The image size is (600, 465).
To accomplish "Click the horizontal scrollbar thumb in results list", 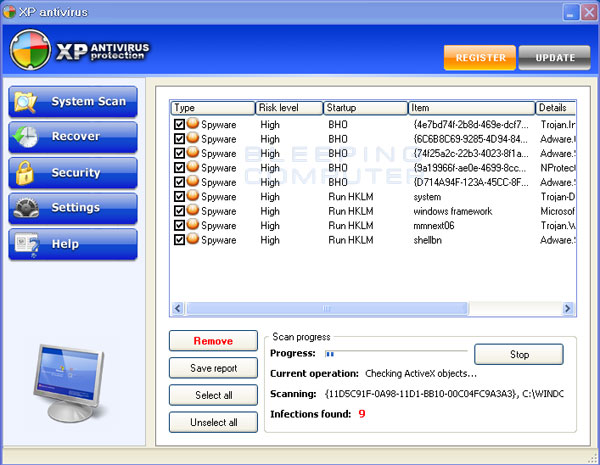I will (x=327, y=308).
